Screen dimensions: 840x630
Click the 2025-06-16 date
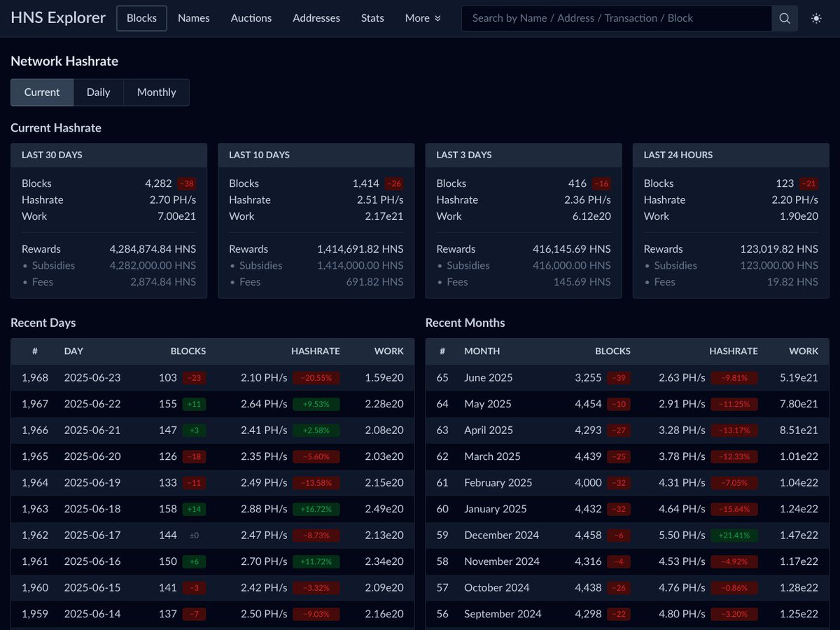point(92,561)
